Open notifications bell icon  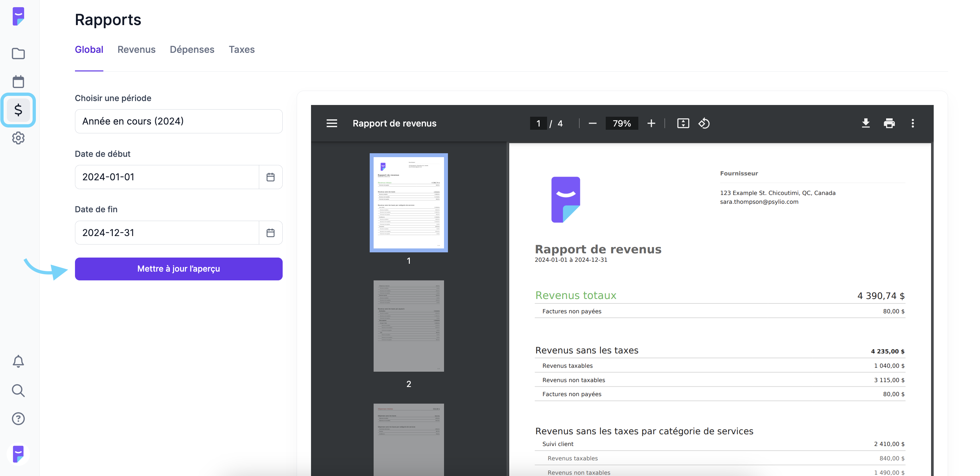(x=18, y=361)
